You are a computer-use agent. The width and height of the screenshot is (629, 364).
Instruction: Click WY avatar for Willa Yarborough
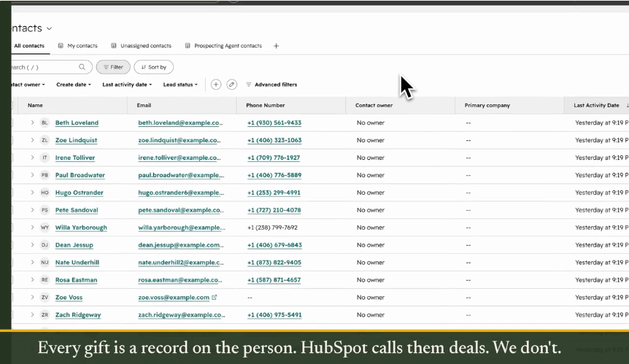[45, 228]
